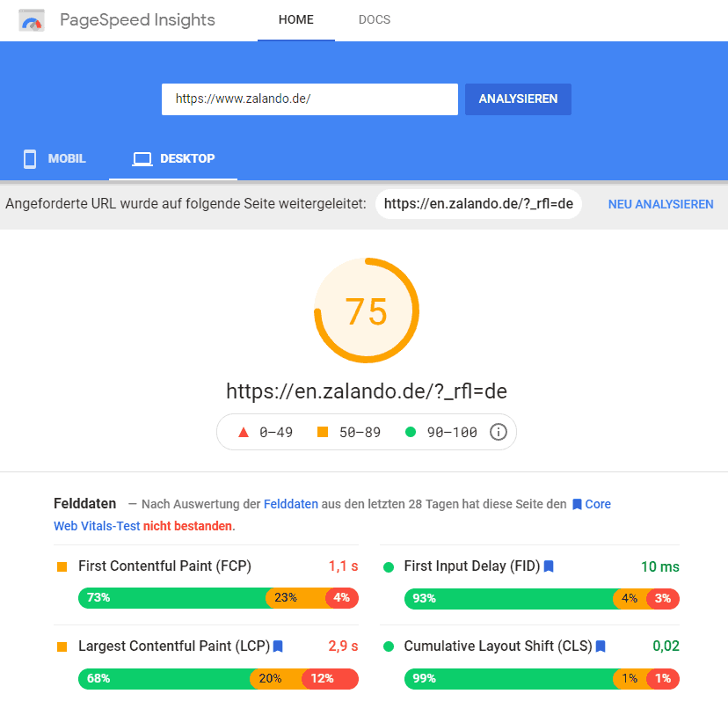
Task: Click First Input Delay (FID) label
Action: coord(472,566)
